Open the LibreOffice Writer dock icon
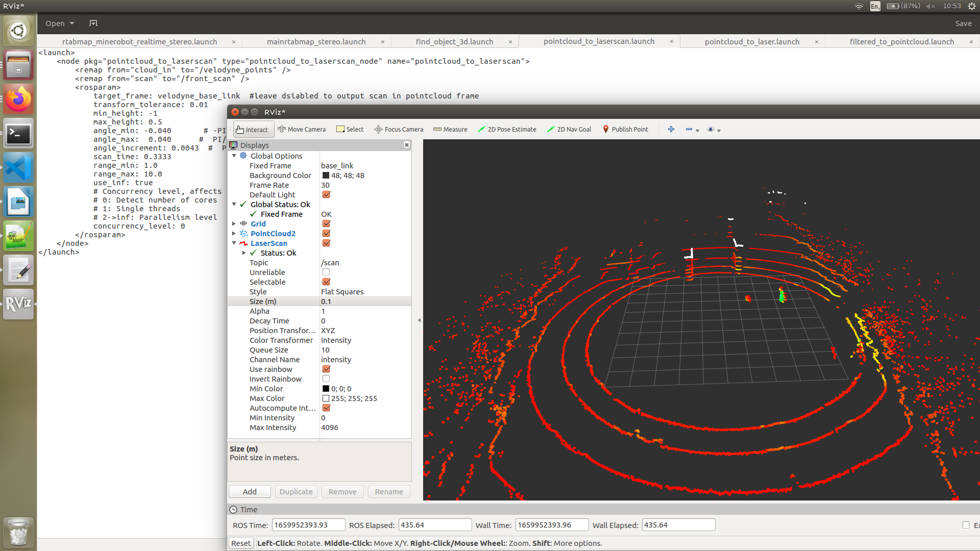The width and height of the screenshot is (980, 551). [x=18, y=202]
